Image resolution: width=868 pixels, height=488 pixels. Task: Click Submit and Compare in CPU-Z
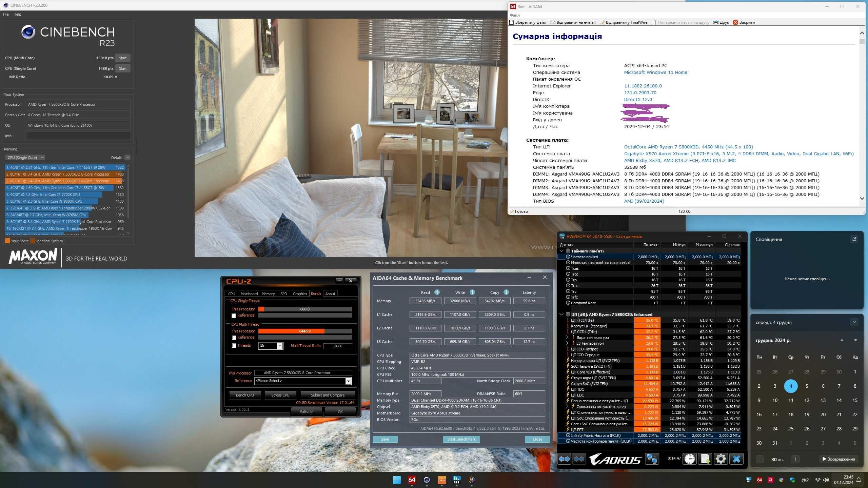[x=328, y=395]
